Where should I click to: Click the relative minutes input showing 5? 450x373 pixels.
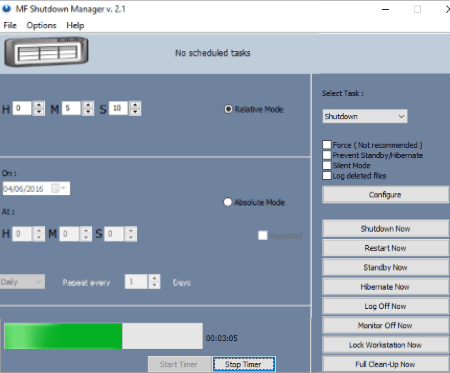click(x=71, y=108)
